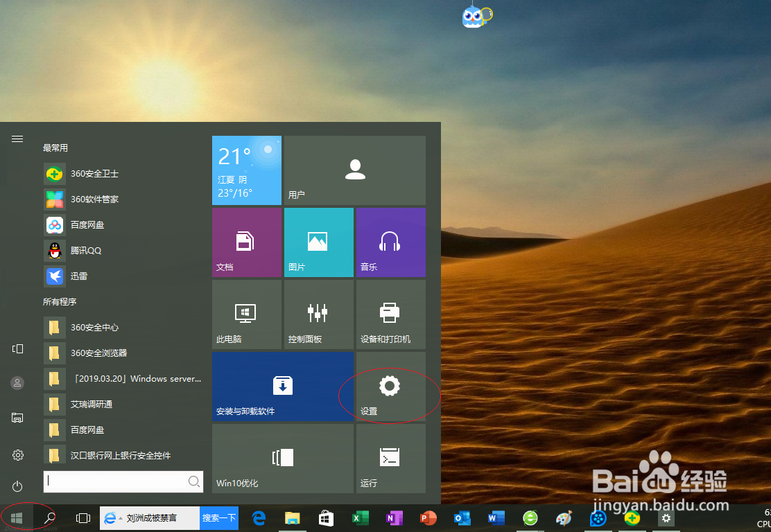Click the 运行 tile
Viewport: 771px width, 532px height.
tap(390, 458)
